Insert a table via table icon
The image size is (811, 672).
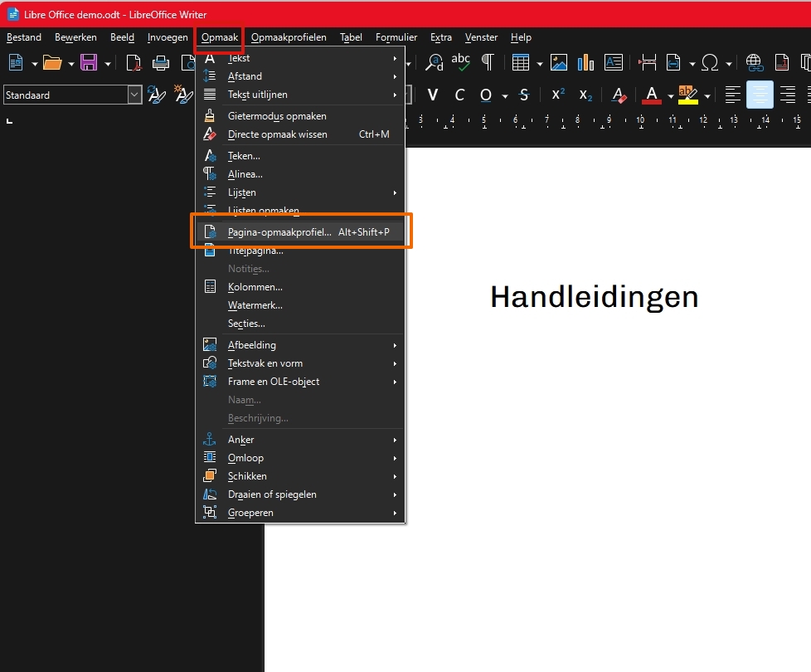coord(520,62)
